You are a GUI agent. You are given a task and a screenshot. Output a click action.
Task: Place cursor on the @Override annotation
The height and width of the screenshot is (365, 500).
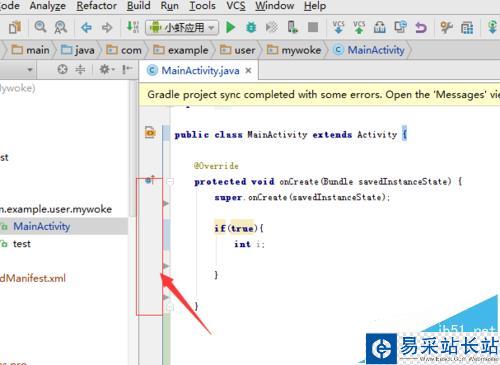(x=216, y=166)
